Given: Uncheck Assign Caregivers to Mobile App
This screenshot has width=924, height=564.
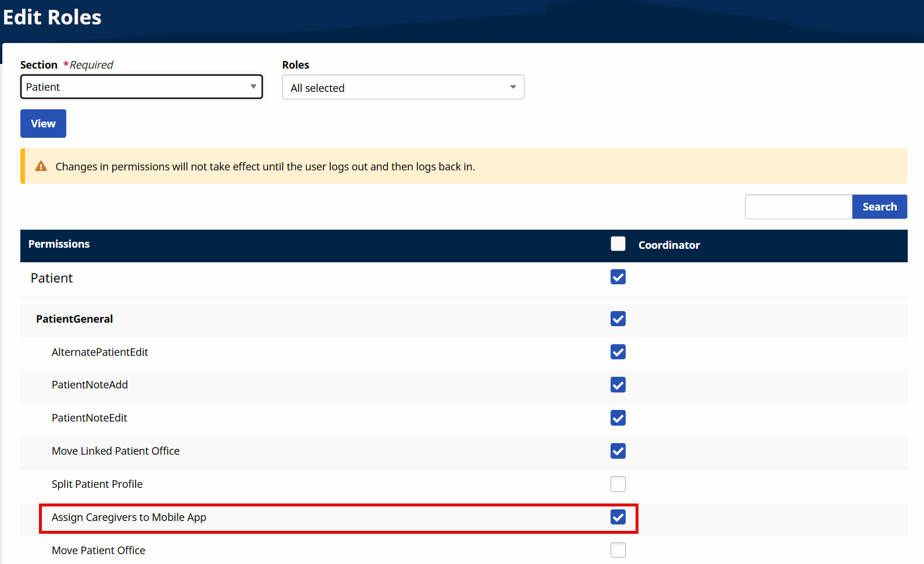Looking at the screenshot, I should [618, 517].
